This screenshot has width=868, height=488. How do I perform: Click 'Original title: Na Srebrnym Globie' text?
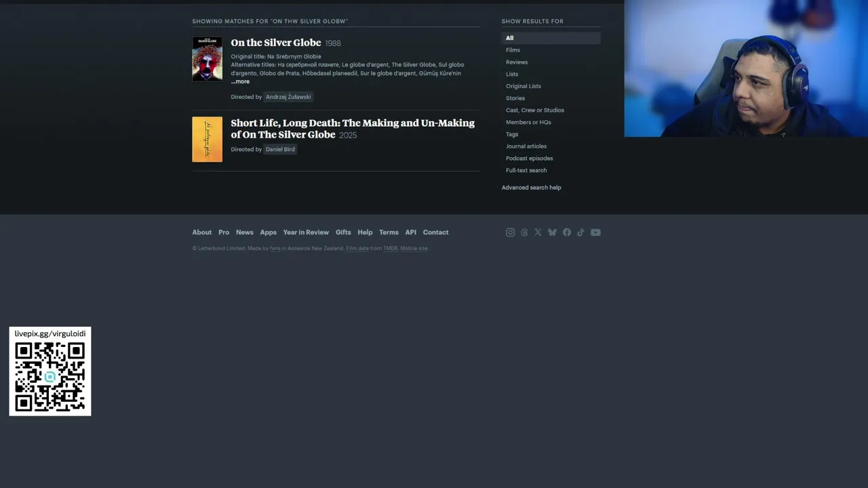(276, 57)
